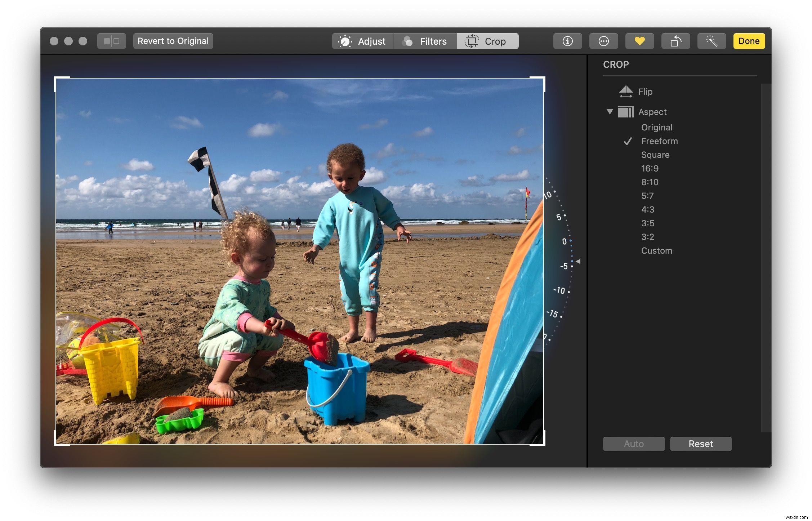Click the Aspect ratio icon
The height and width of the screenshot is (521, 812).
pos(625,112)
